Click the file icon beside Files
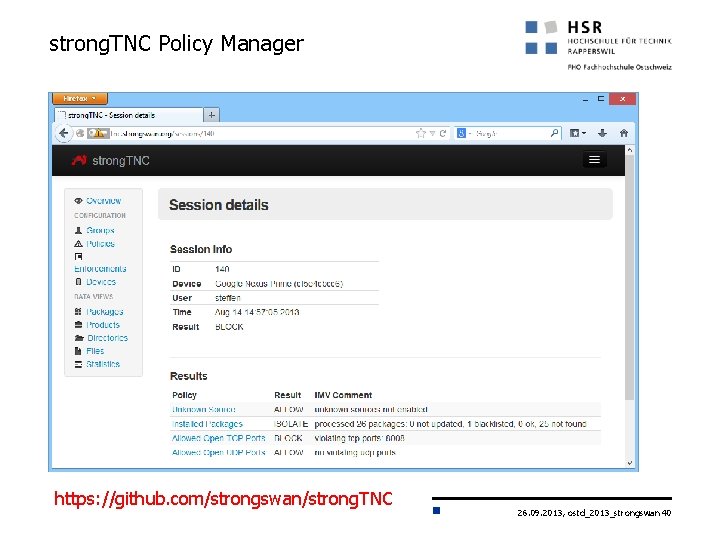The height and width of the screenshot is (540, 720). click(x=78, y=351)
